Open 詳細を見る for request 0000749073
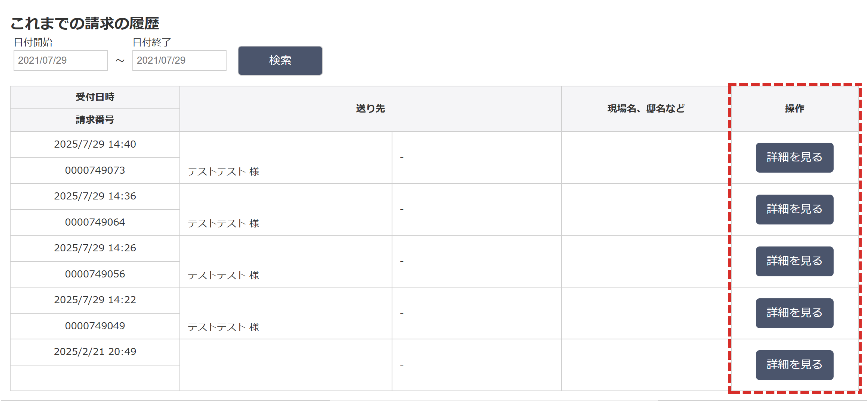 tap(794, 157)
